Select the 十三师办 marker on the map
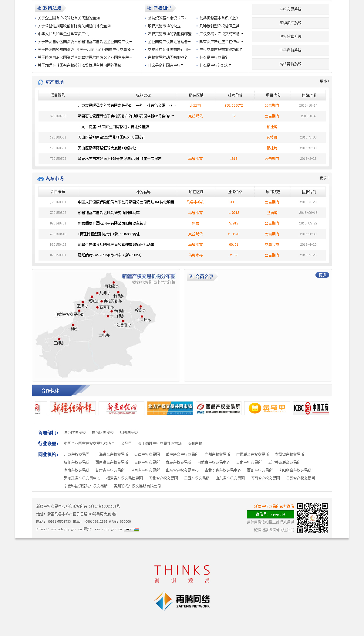 142,316
